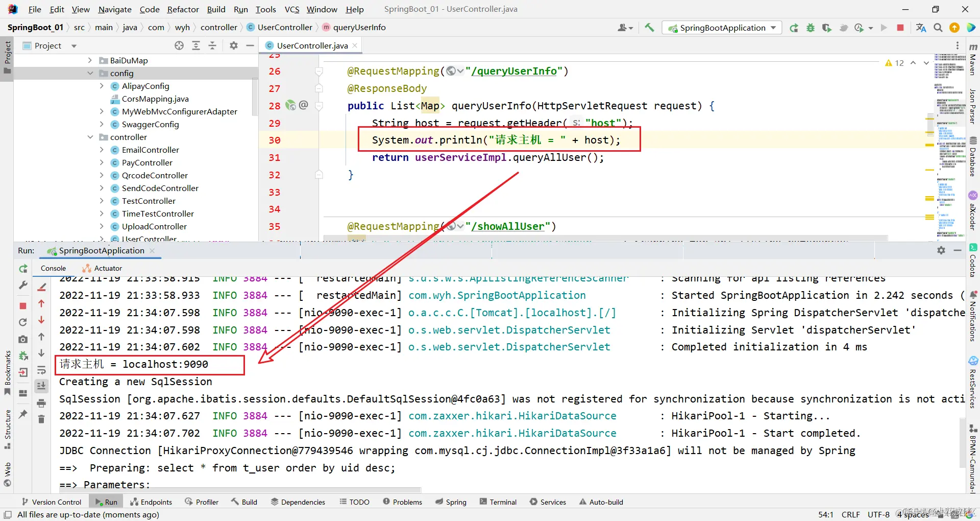Expand the AlipayConfig class node

[x=102, y=86]
